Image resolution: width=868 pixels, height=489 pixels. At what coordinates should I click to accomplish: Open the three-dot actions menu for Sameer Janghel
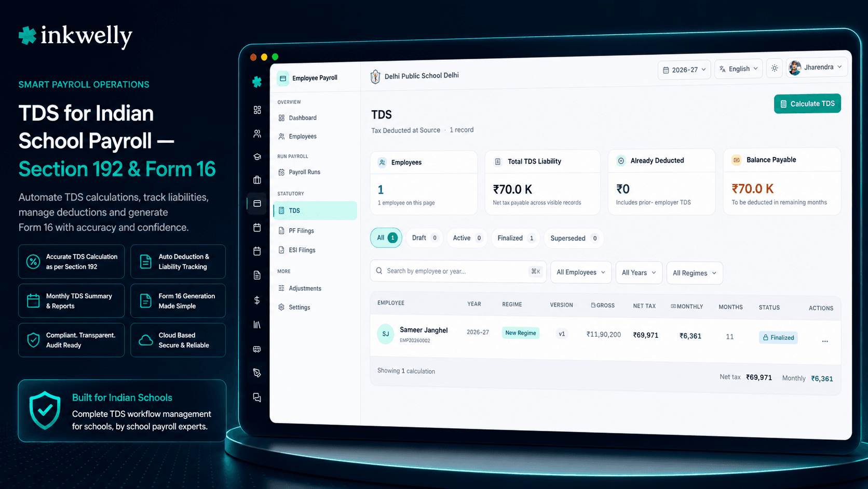[825, 341]
